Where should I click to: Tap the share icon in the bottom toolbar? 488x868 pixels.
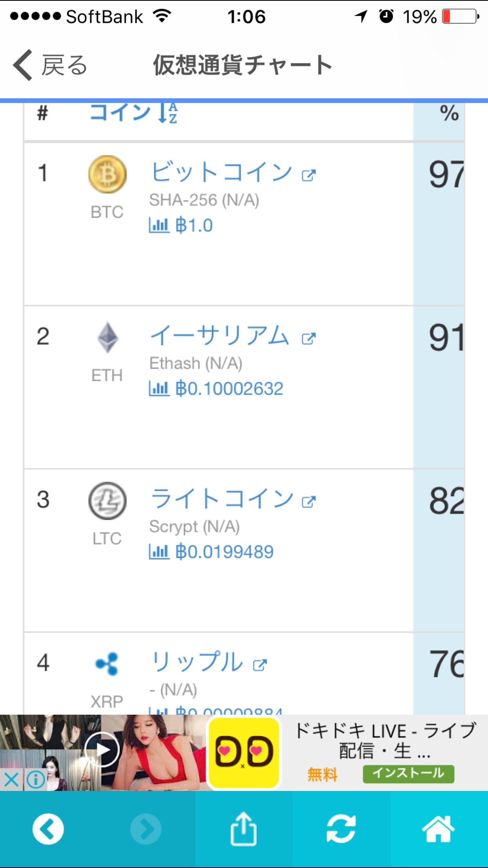pyautogui.click(x=244, y=829)
